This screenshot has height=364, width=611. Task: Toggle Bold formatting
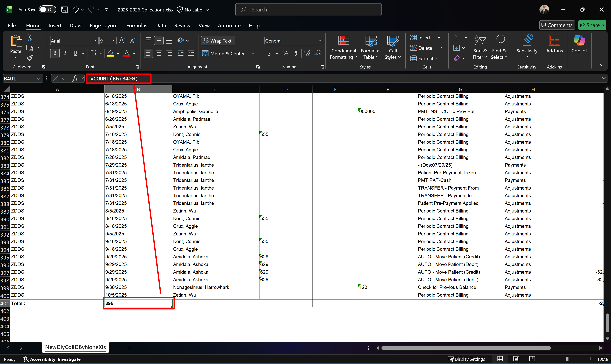[55, 53]
